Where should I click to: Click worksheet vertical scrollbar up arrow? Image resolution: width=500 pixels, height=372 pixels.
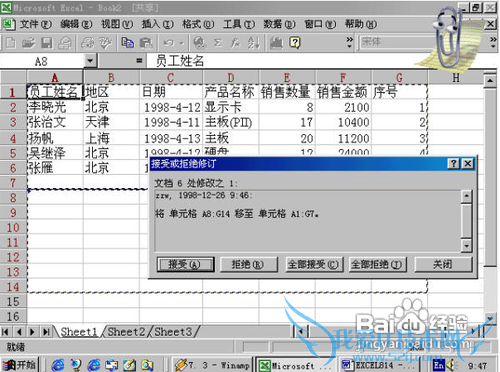[490, 81]
